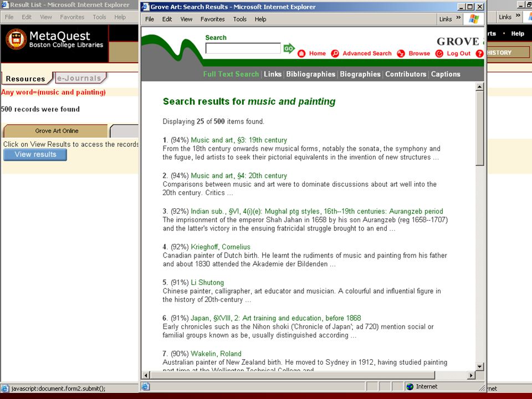Open the Krieghoff, Cornelius result
The image size is (532, 399).
pos(221,247)
